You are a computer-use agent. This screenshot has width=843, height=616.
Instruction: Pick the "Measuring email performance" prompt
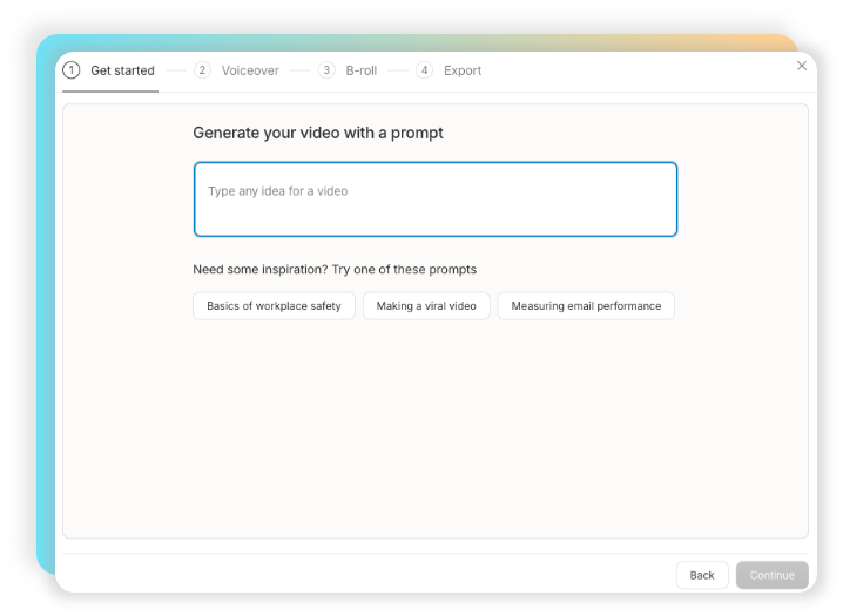click(586, 306)
